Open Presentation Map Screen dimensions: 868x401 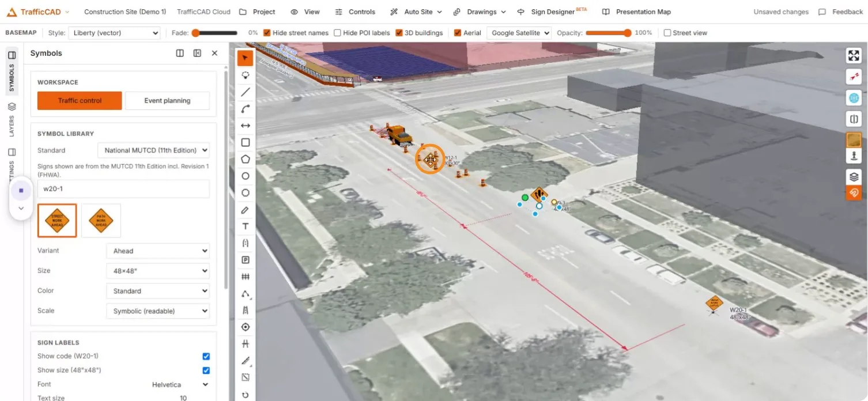636,12
